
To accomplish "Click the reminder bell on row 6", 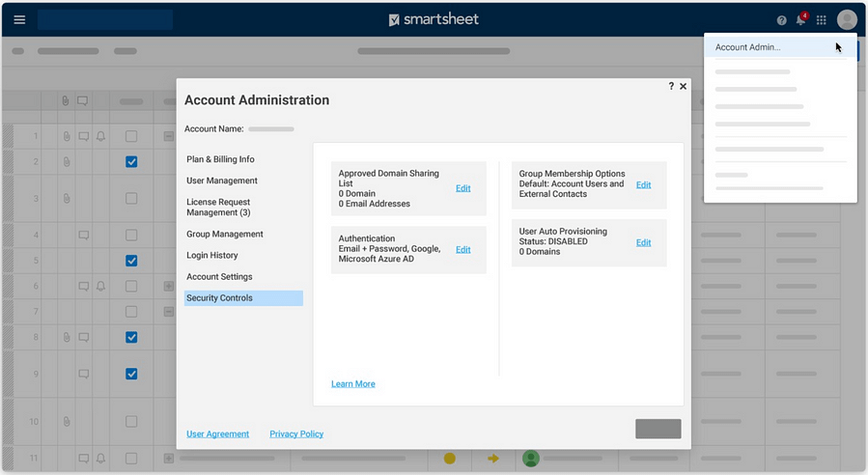I will pyautogui.click(x=100, y=286).
